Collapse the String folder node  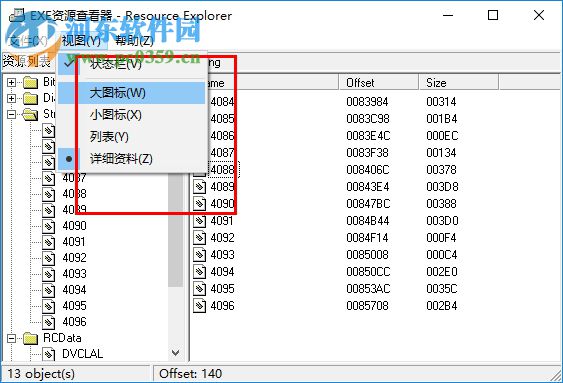(x=11, y=115)
